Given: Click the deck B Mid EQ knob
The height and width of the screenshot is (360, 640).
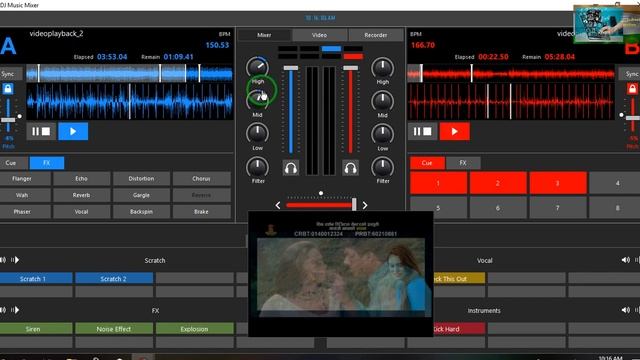Looking at the screenshot, I should (382, 101).
